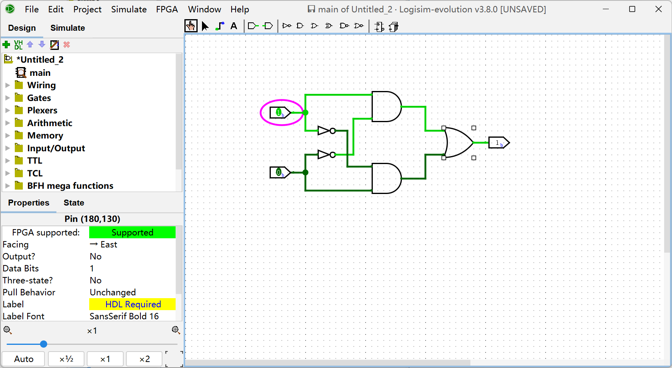Click the lower AND gate on canvas

[386, 178]
